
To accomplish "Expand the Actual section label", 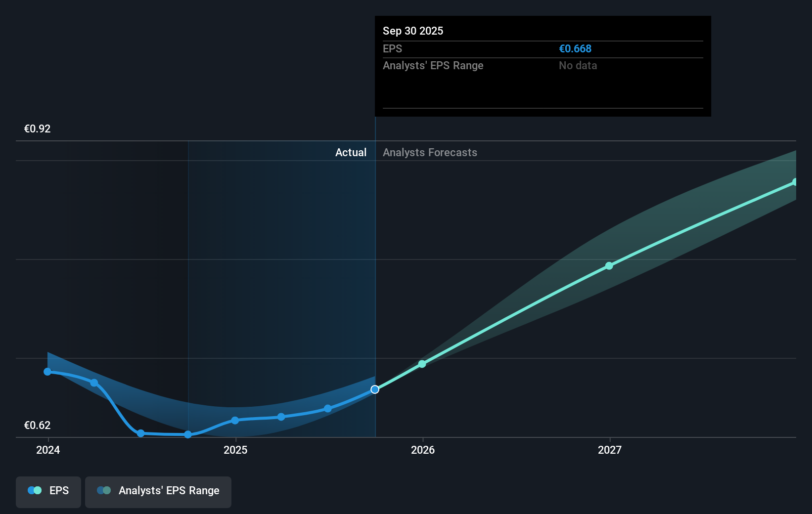I will [351, 152].
